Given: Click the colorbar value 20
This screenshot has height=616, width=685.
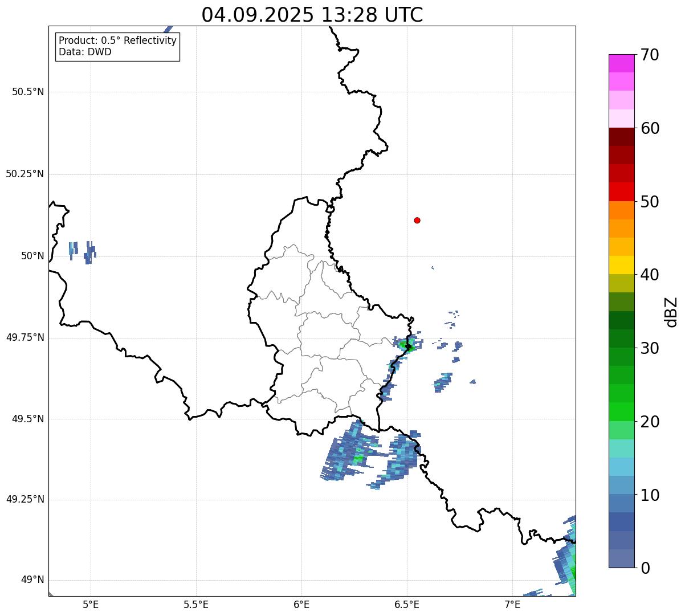Looking at the screenshot, I should coord(650,422).
